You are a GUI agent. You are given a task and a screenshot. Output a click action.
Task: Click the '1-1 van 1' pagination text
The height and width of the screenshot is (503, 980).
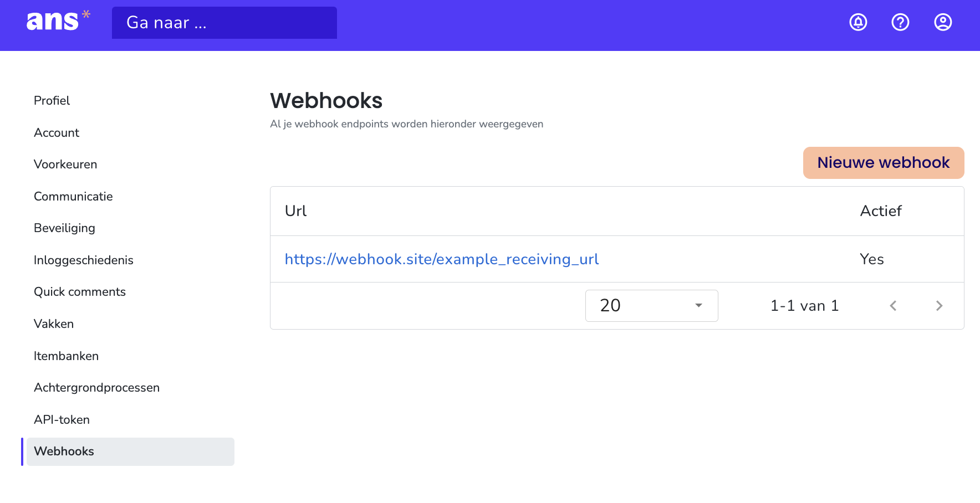[x=804, y=306]
